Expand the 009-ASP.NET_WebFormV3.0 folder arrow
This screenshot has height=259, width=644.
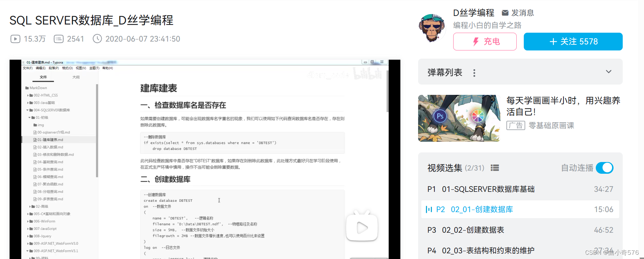(x=28, y=243)
